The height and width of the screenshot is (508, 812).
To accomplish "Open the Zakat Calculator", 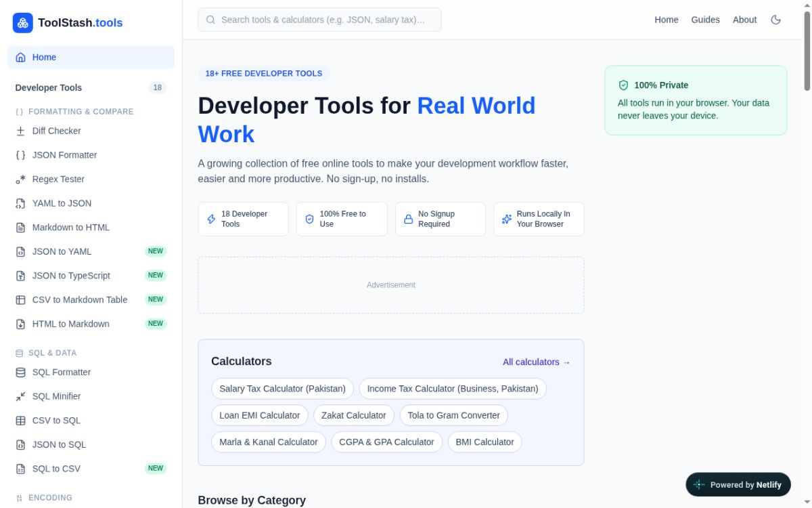I will coord(354,415).
